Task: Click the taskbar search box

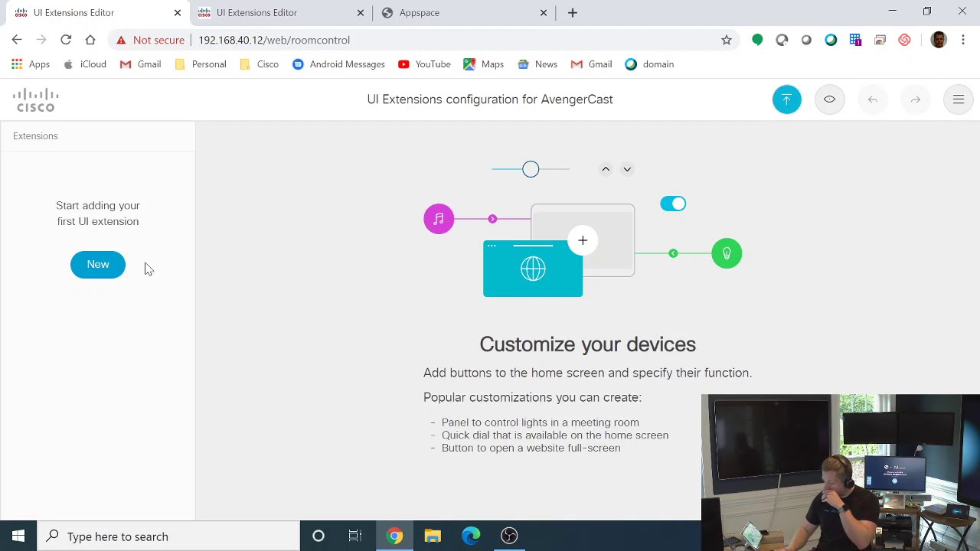Action: pos(168,536)
